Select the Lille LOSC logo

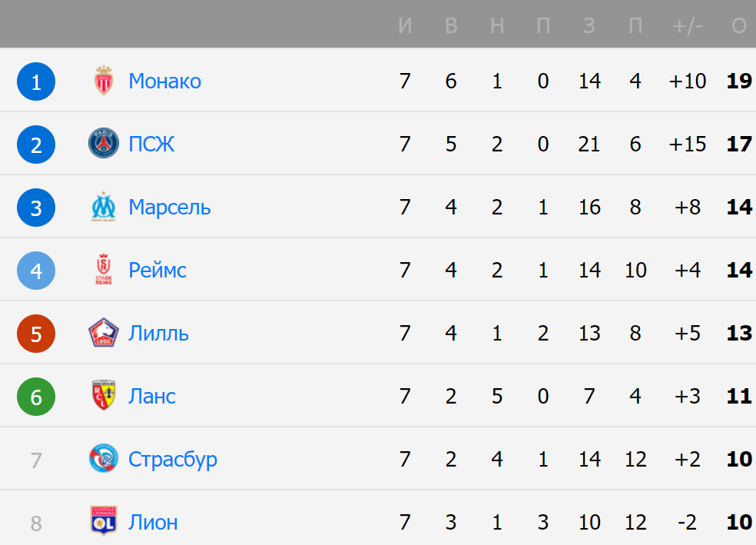pos(104,333)
